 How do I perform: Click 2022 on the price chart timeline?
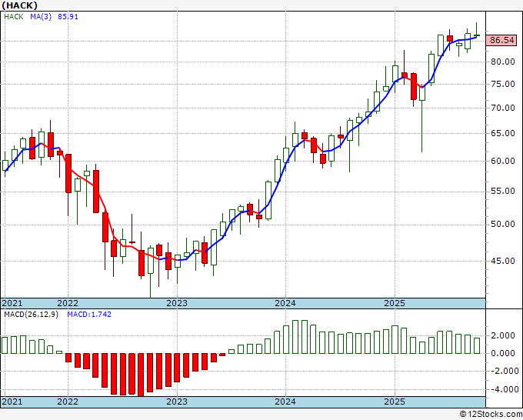(x=68, y=303)
